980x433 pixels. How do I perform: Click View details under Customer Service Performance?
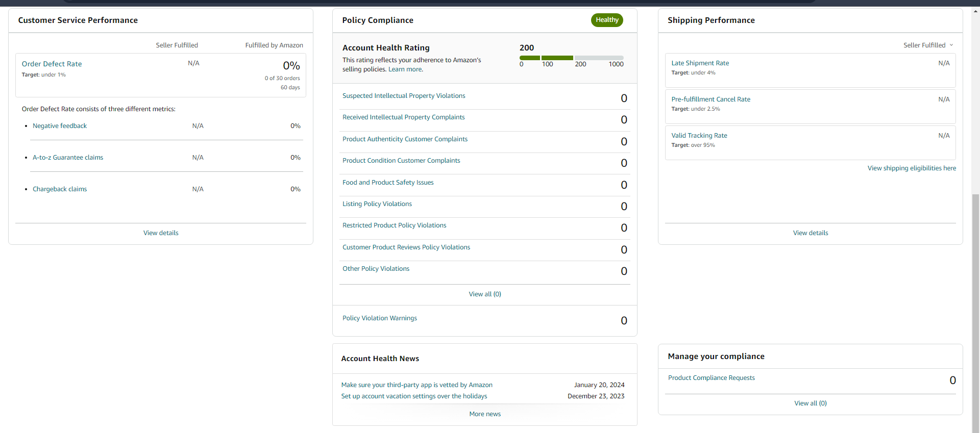(x=161, y=233)
